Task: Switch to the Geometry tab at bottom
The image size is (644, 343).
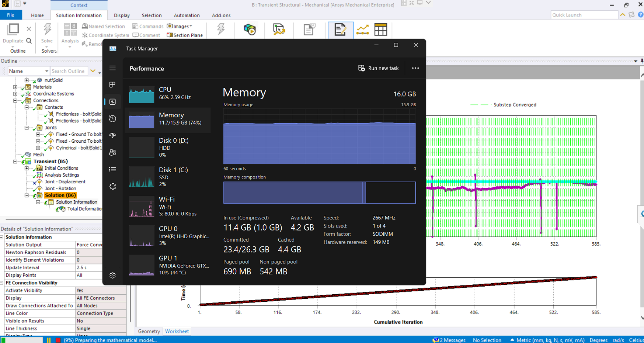Action: point(149,331)
